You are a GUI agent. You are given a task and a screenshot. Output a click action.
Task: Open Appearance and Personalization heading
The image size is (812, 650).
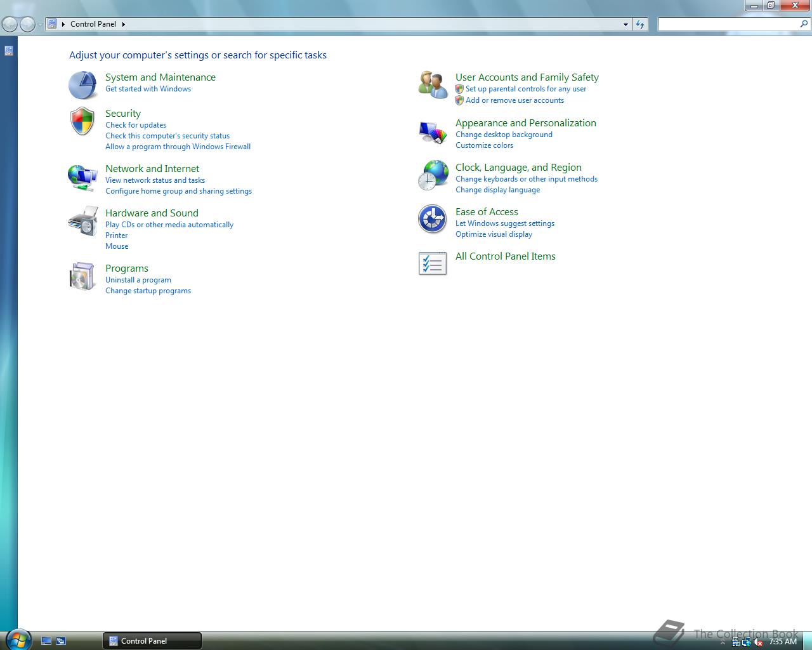[x=526, y=123]
